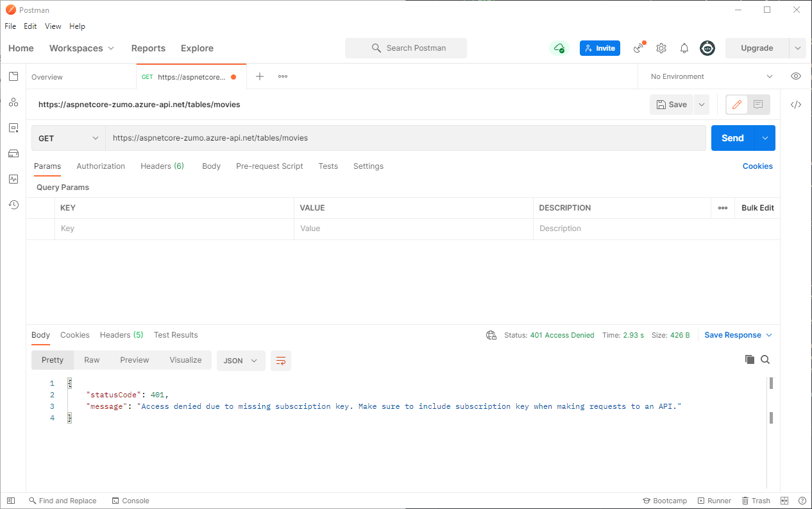This screenshot has width=812, height=509.
Task: Open the JSON response format dropdown
Action: coord(241,361)
